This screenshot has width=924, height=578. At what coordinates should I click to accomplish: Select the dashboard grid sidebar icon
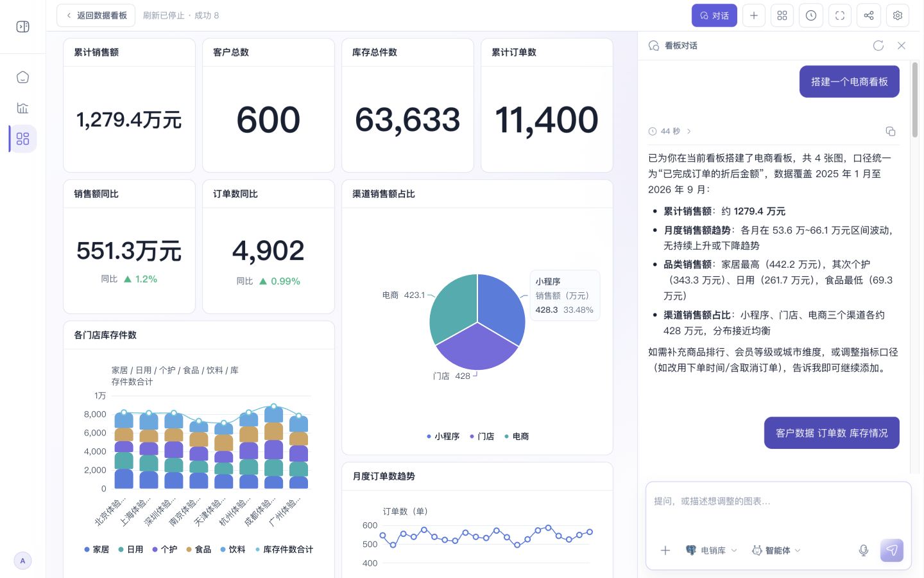22,139
